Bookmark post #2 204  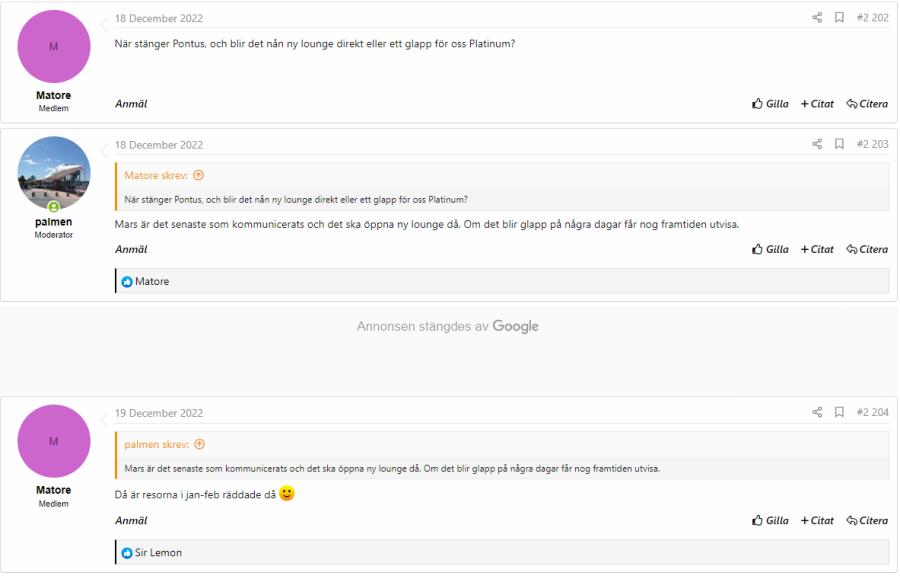coord(840,412)
